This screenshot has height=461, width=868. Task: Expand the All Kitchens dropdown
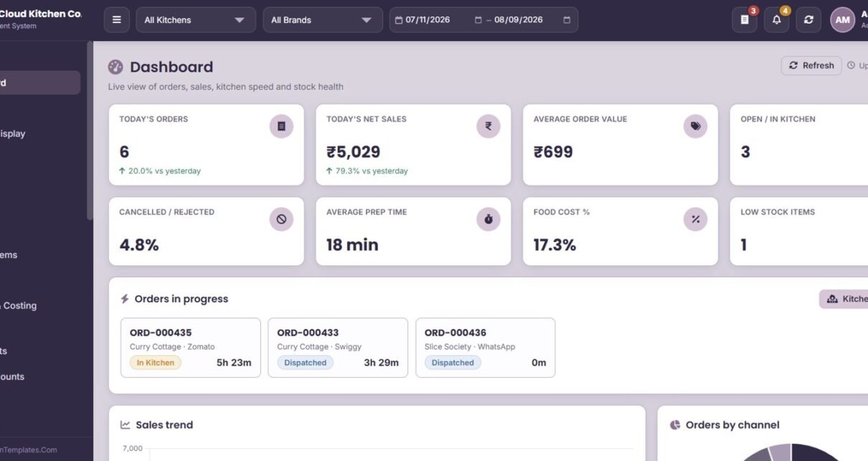coord(196,20)
